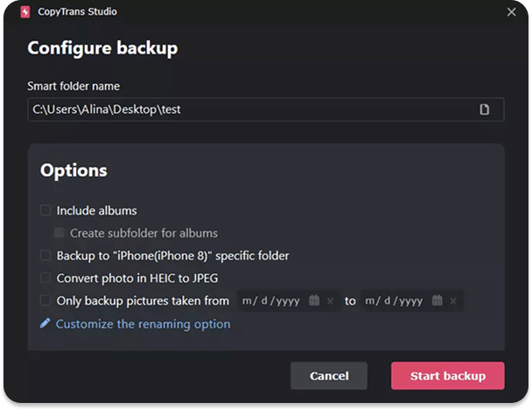Click the CopyTrans Studio logo icon
532x410 pixels.
[x=25, y=12]
